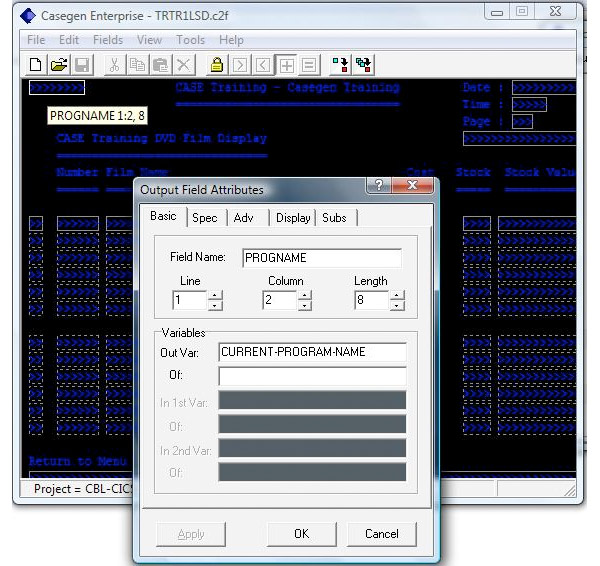Decrease the Column value with down arrow
This screenshot has height=566, width=600.
coord(305,305)
